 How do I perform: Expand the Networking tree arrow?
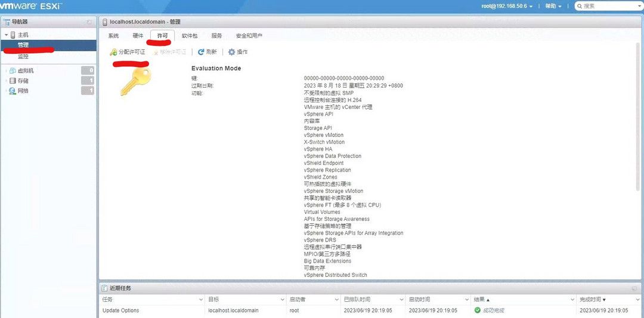[x=6, y=91]
